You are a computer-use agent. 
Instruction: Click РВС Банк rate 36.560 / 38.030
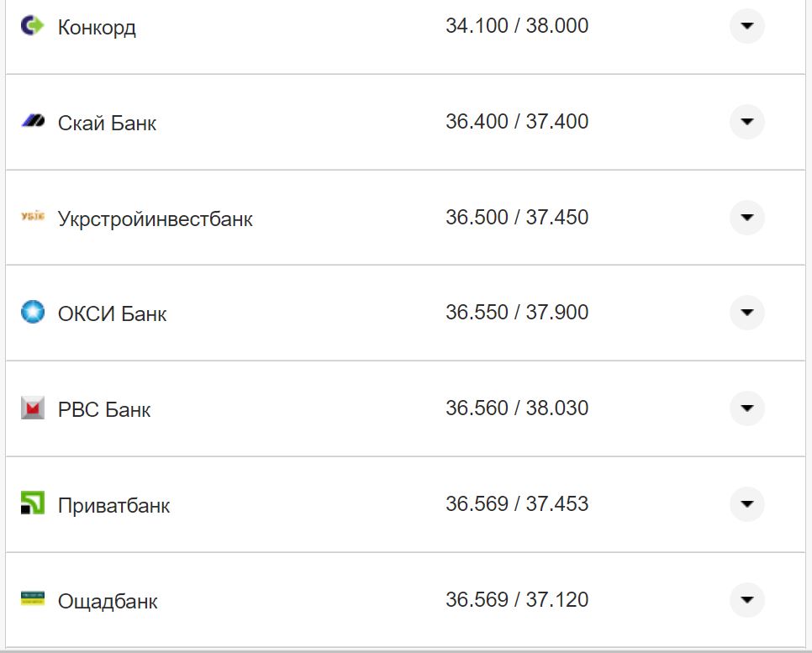[516, 408]
